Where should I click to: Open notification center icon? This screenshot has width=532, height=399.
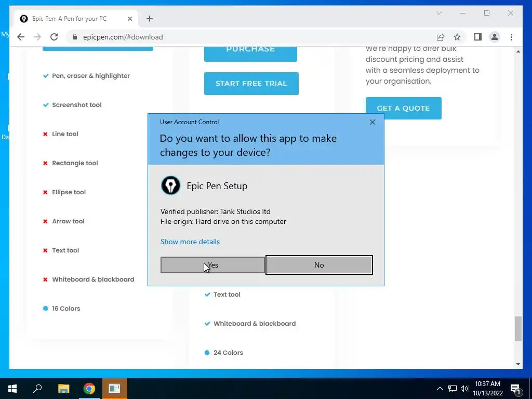coord(515,389)
